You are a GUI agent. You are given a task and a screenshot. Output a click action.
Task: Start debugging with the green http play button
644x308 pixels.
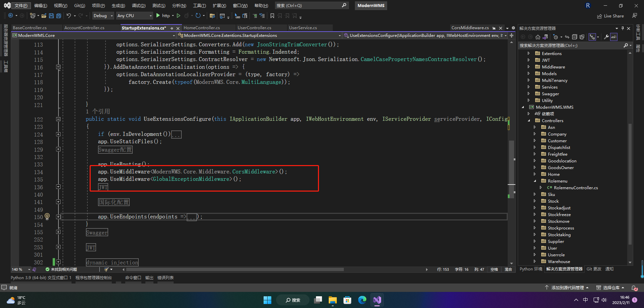pos(163,15)
